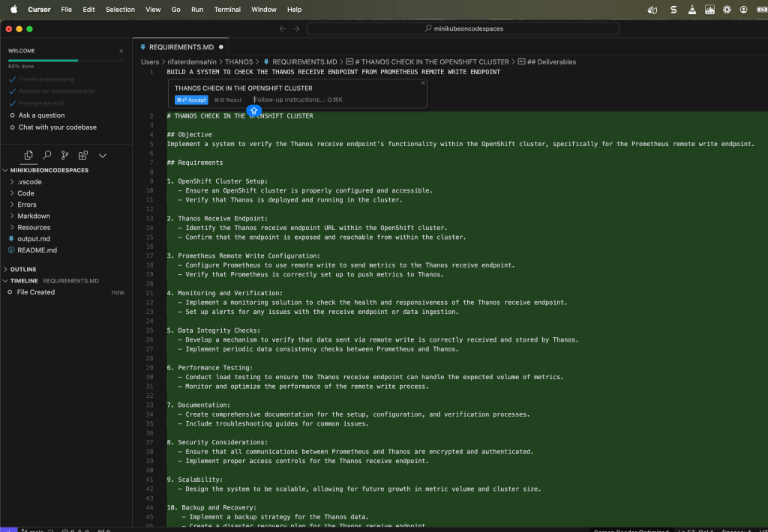Image resolution: width=768 pixels, height=532 pixels.
Task: Open the Selection menu
Action: click(x=120, y=9)
